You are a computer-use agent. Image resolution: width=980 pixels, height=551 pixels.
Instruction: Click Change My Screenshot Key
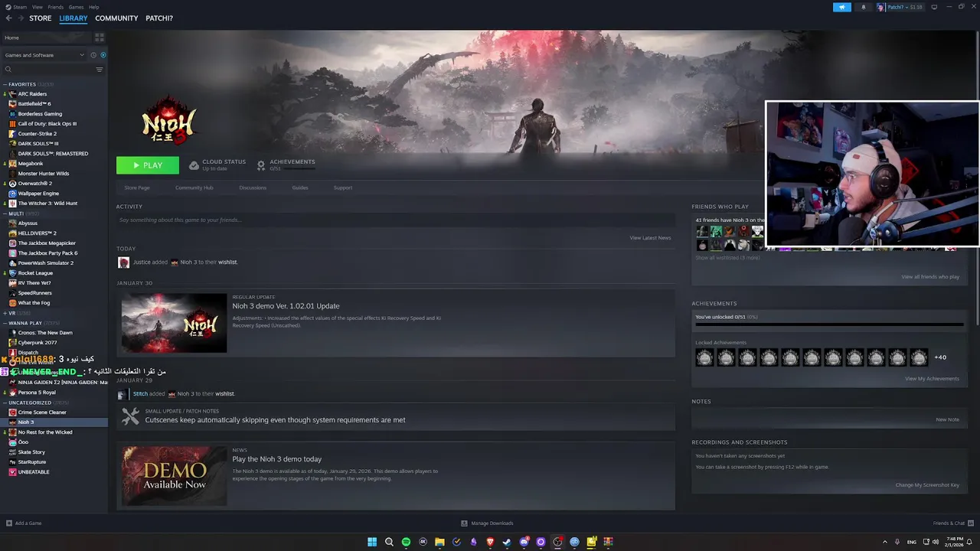pyautogui.click(x=927, y=485)
